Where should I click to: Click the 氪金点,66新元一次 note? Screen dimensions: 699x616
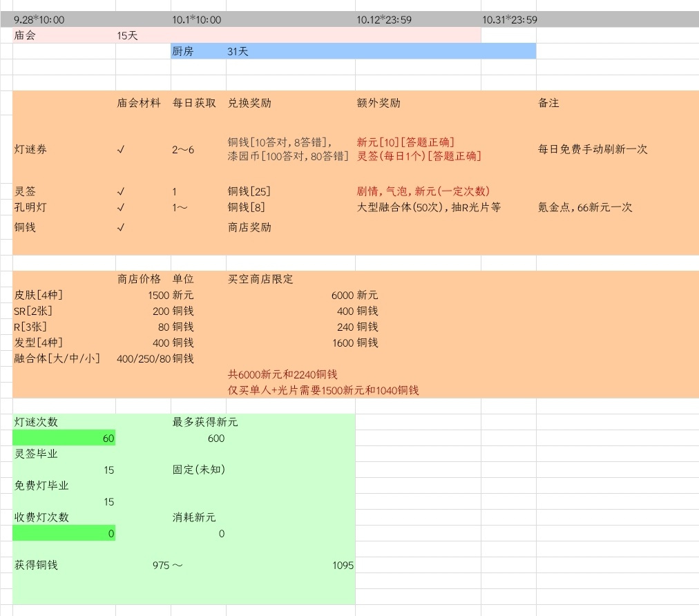click(x=585, y=207)
